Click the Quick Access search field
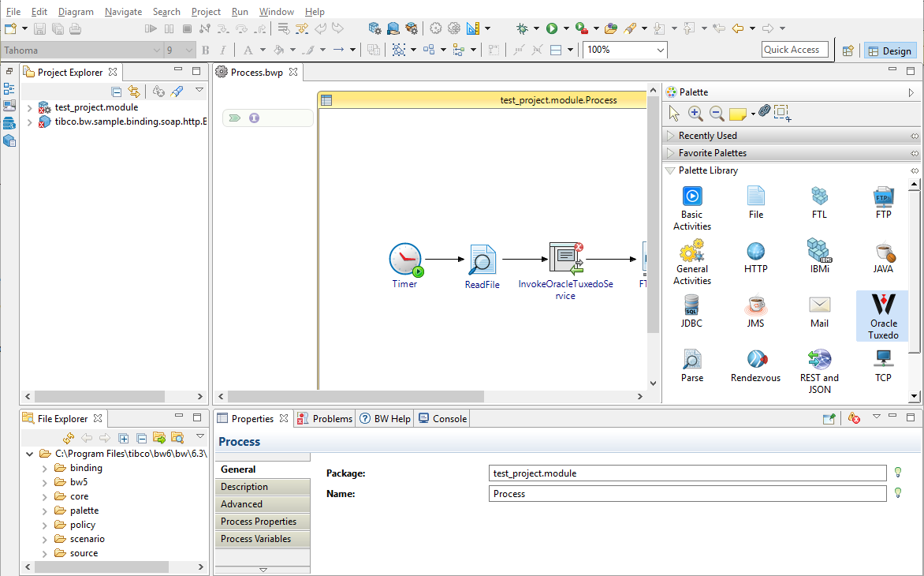The height and width of the screenshot is (576, 924). [795, 50]
